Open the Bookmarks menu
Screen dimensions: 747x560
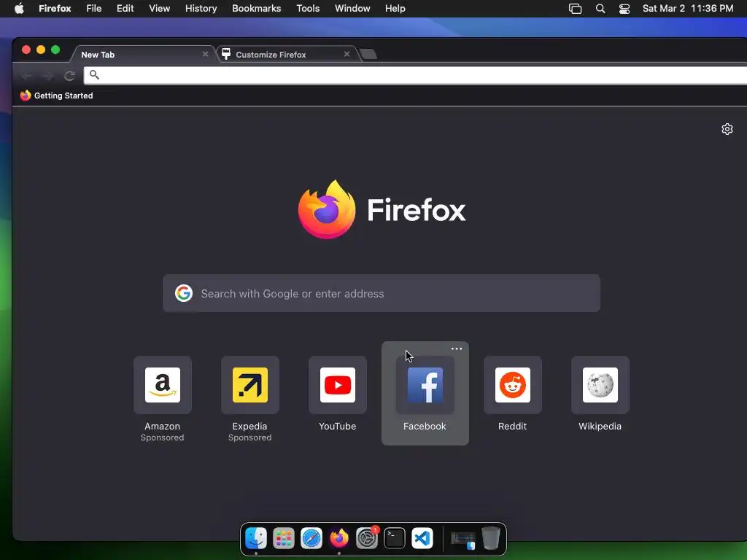(x=256, y=9)
